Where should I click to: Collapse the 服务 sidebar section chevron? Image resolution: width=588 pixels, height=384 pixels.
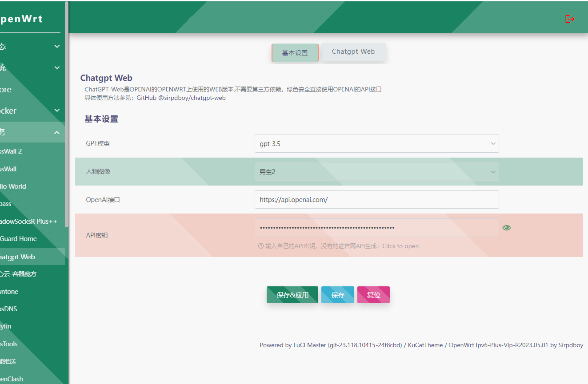pos(57,133)
